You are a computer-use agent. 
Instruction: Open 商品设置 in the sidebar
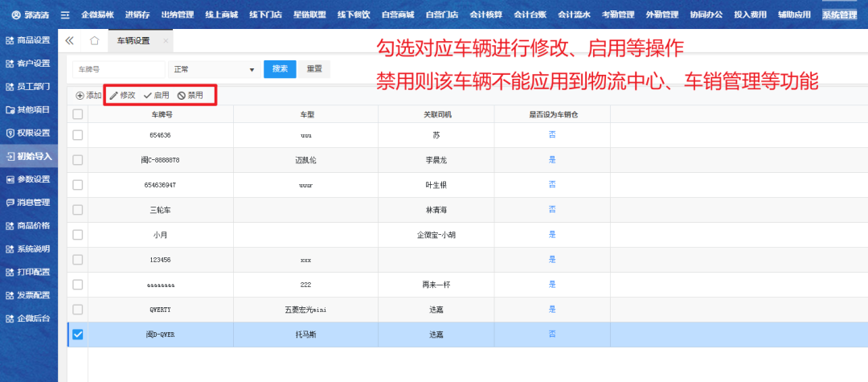(x=29, y=40)
